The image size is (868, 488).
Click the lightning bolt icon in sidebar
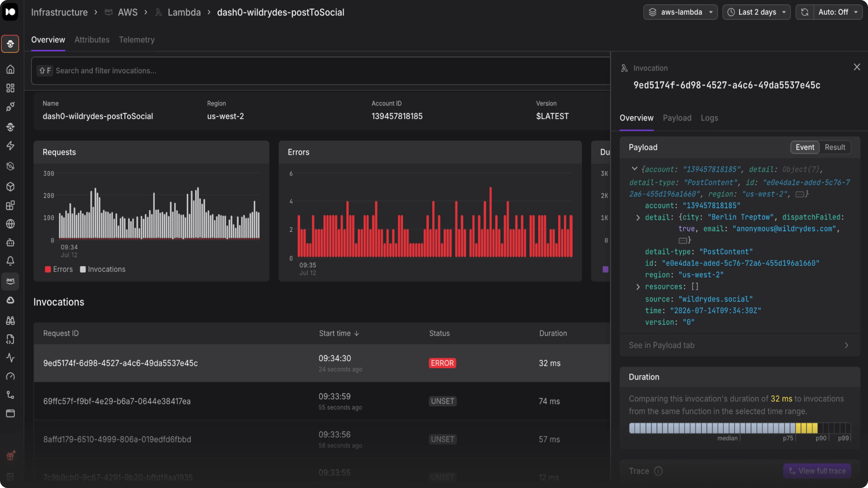(10, 146)
